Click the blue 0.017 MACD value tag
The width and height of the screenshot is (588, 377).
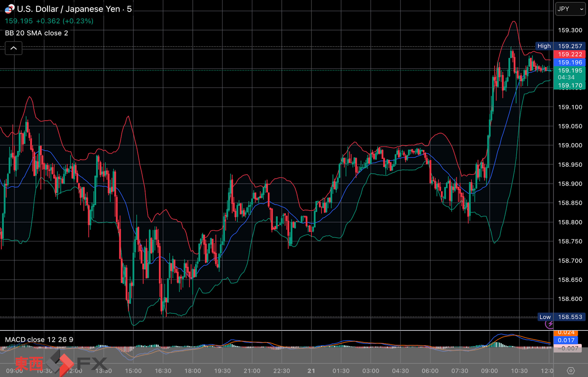click(566, 340)
